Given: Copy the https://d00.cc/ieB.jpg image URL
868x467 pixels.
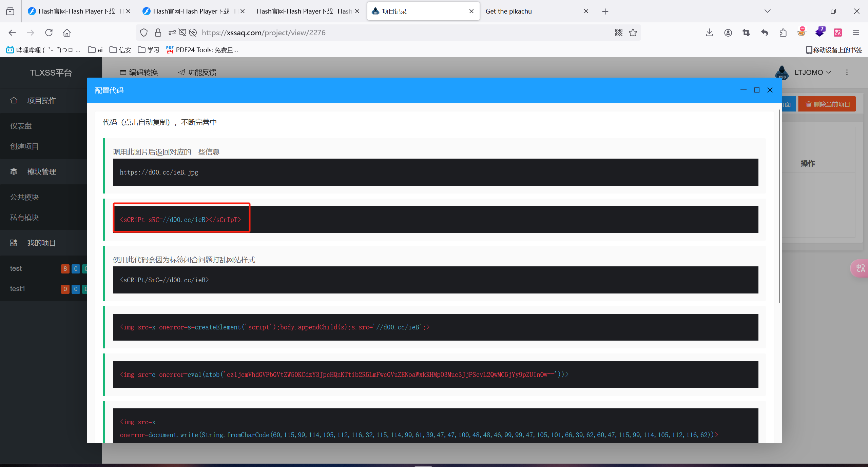Looking at the screenshot, I should (x=436, y=172).
